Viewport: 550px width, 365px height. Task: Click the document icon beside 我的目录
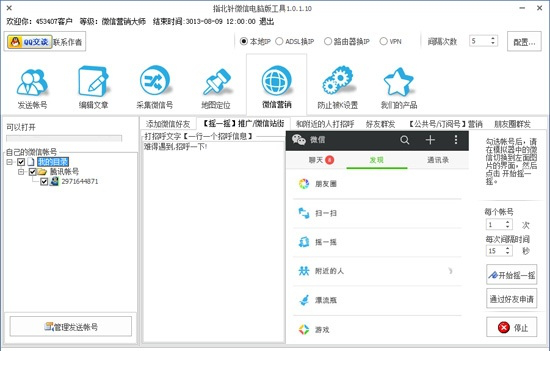tap(31, 162)
